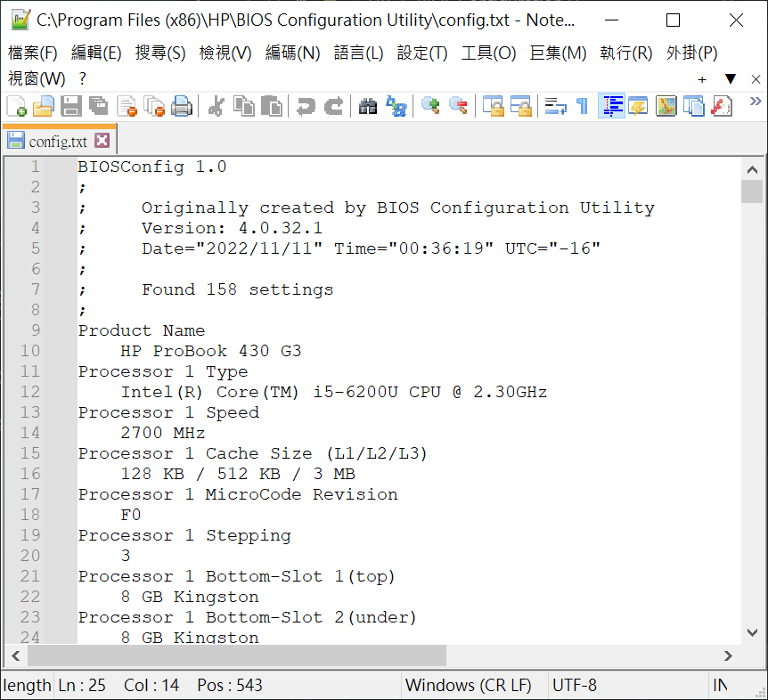The height and width of the screenshot is (700, 768).
Task: Click the Redo arrow icon
Action: click(x=334, y=106)
